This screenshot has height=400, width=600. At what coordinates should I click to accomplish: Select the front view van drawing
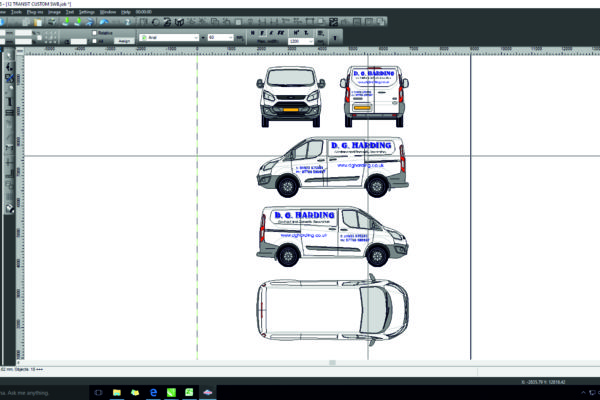point(290,96)
